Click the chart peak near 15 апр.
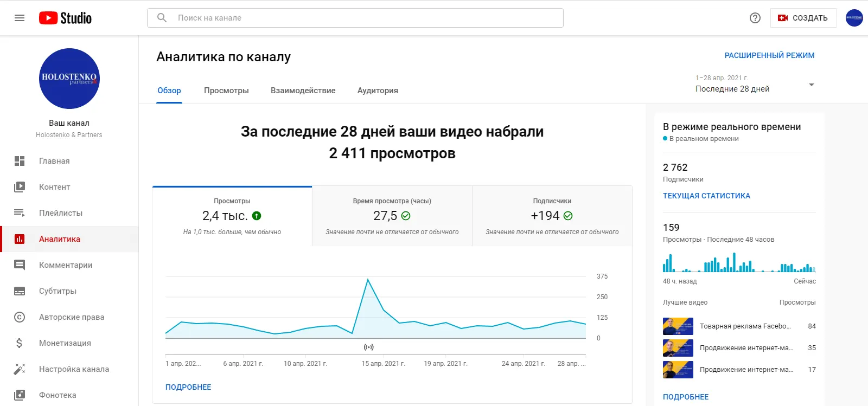 (368, 280)
